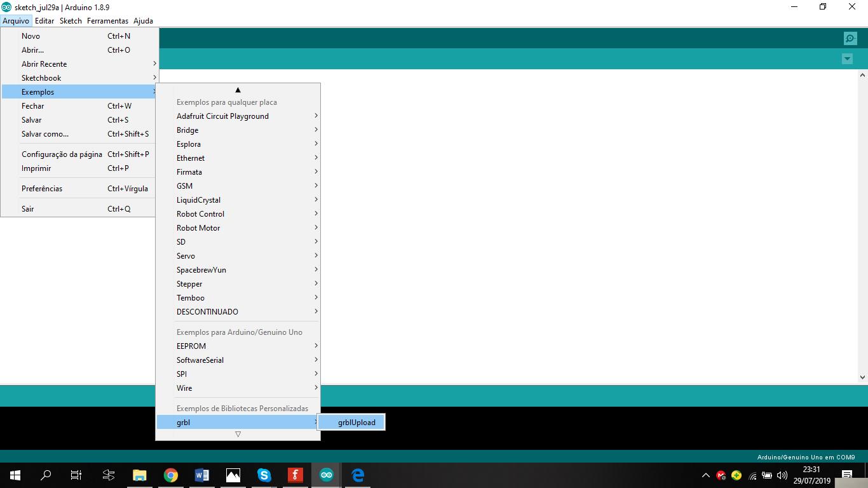The image size is (868, 488).
Task: Select the Exemplos menu entry
Action: point(79,92)
